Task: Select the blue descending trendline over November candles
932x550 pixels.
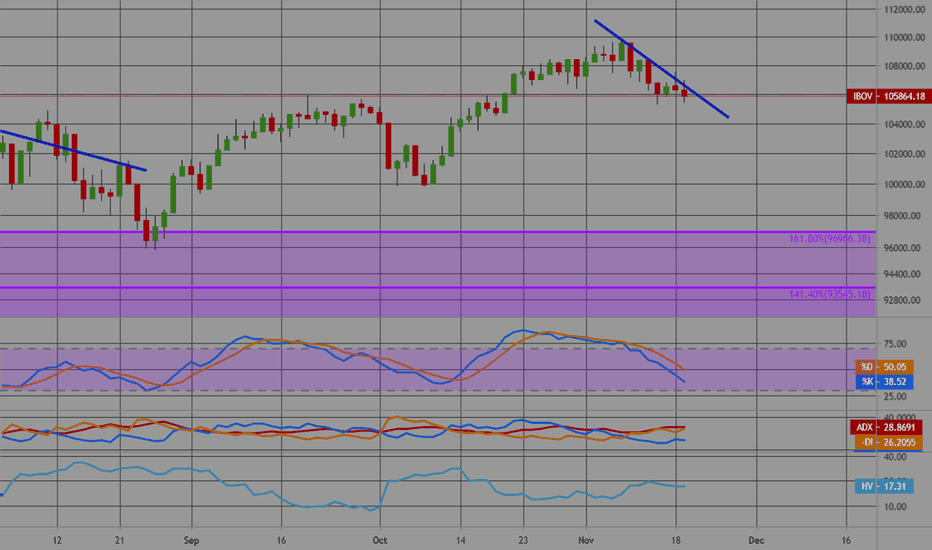Action: (x=662, y=69)
